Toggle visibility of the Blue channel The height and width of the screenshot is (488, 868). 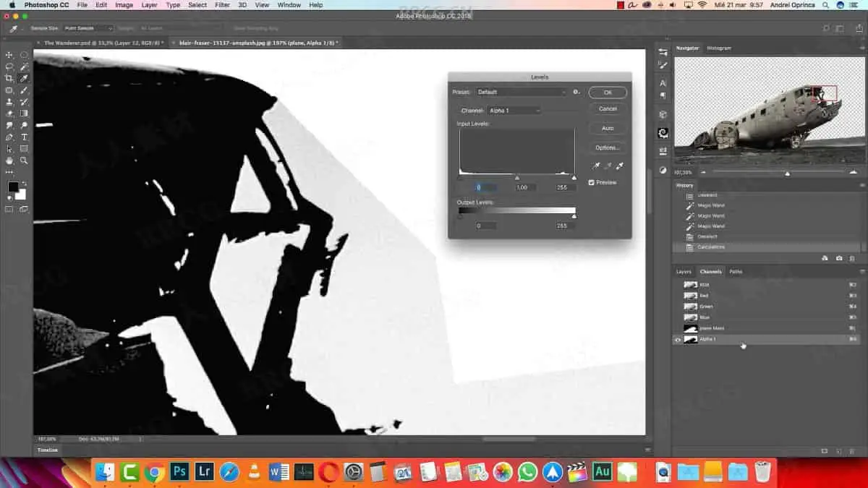pos(678,317)
